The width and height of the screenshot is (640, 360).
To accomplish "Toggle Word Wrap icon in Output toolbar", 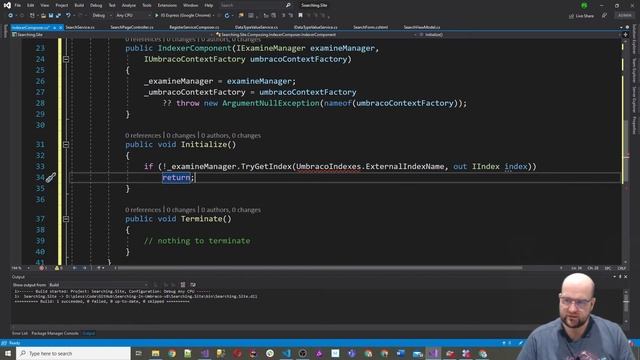I will [x=193, y=284].
